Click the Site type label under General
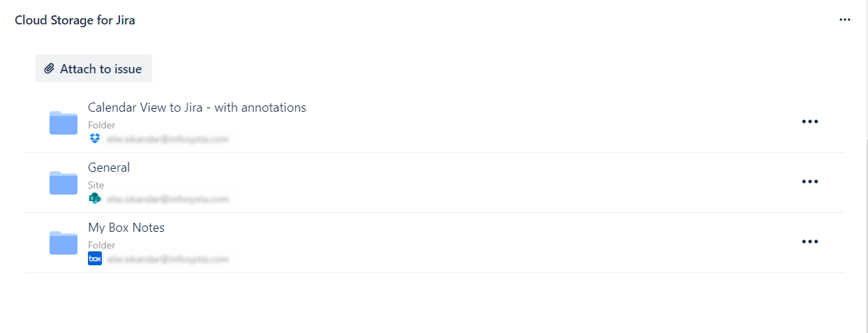868x333 pixels. click(96, 185)
